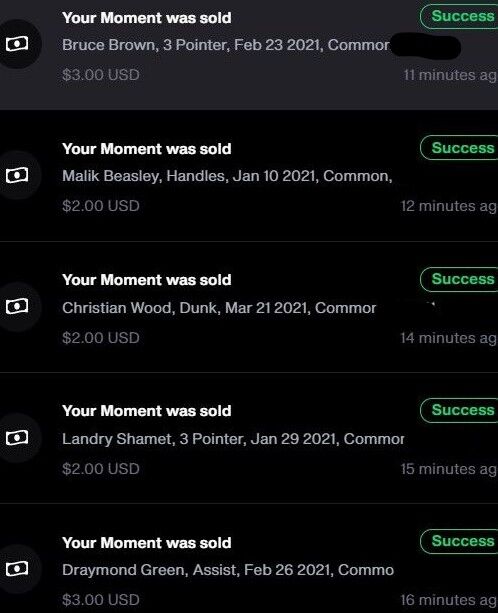Open Bruce Brown 3 Pointer moment details

tap(226, 45)
